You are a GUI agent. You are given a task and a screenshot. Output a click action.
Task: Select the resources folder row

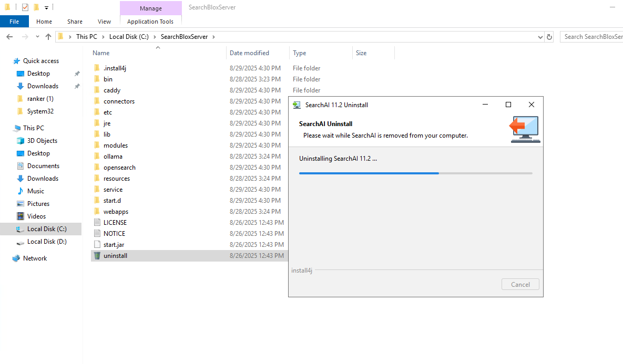click(189, 178)
